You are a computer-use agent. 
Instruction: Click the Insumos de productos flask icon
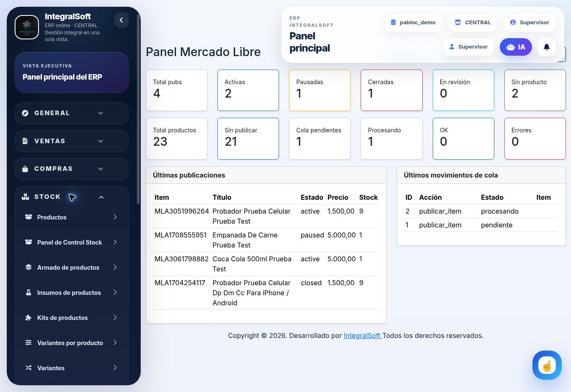(x=28, y=292)
